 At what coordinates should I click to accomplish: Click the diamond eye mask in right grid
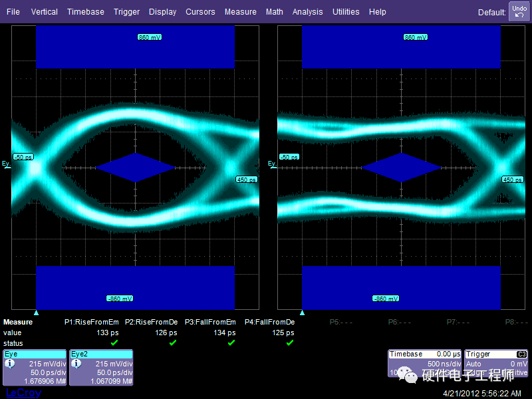tap(402, 168)
